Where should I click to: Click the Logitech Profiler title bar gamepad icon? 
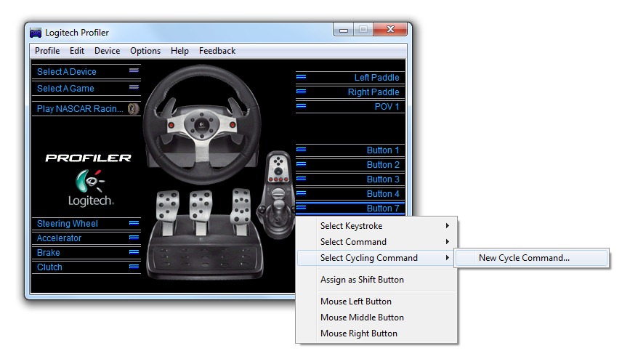tap(36, 33)
